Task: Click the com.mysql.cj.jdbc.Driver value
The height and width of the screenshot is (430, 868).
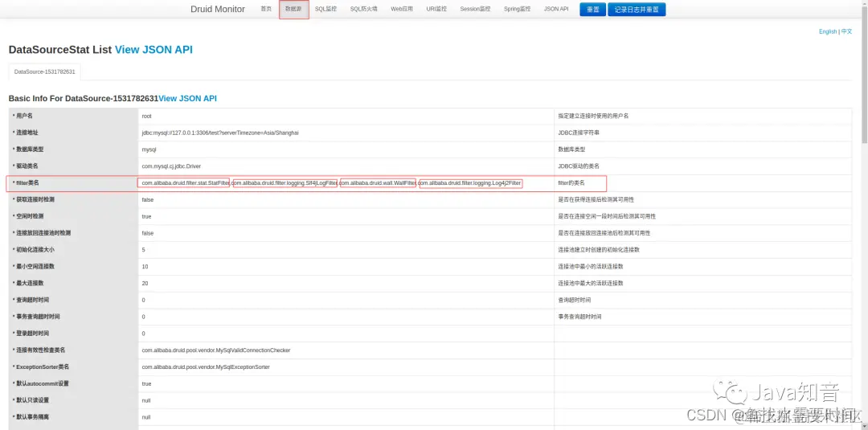Action: (x=171, y=166)
